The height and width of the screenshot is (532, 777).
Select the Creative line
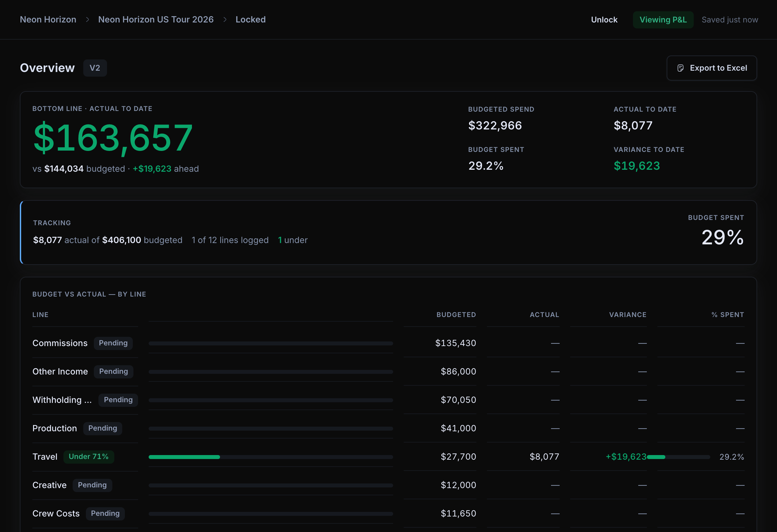pyautogui.click(x=50, y=485)
